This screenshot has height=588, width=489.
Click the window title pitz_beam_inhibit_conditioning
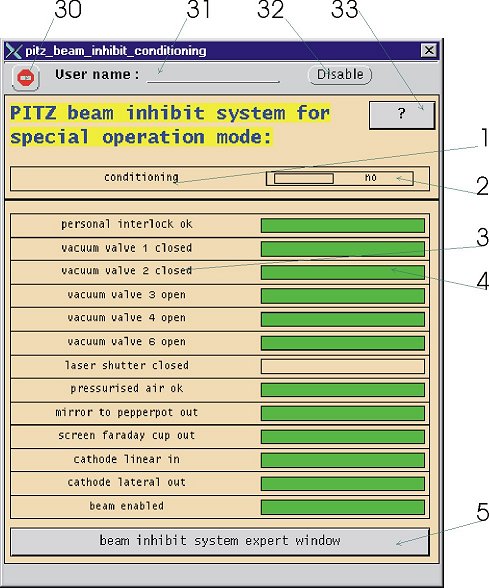pos(116,51)
